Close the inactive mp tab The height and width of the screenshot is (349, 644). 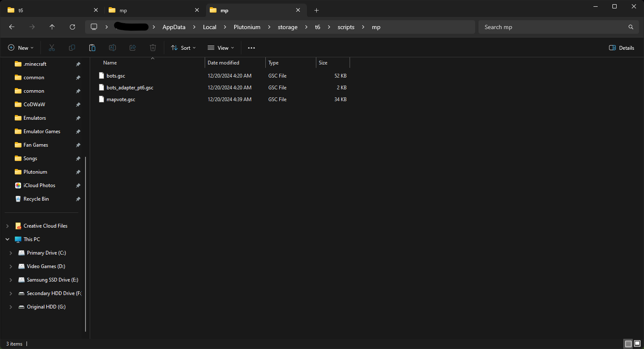197,10
